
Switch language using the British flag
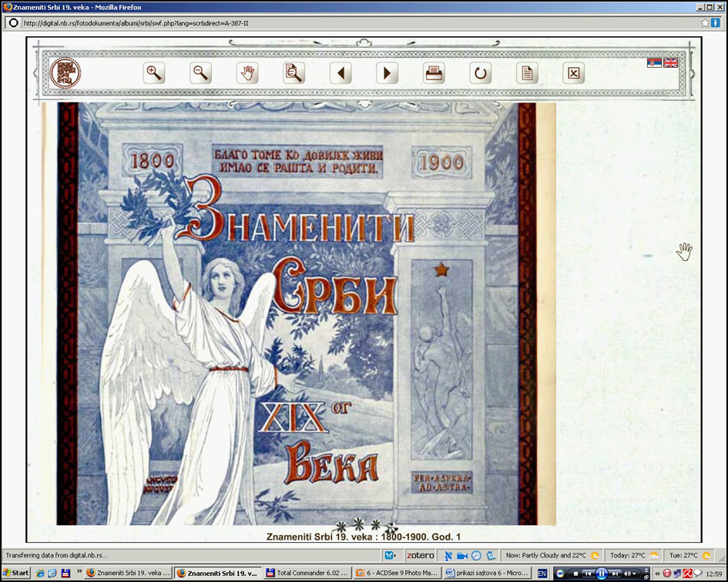671,63
